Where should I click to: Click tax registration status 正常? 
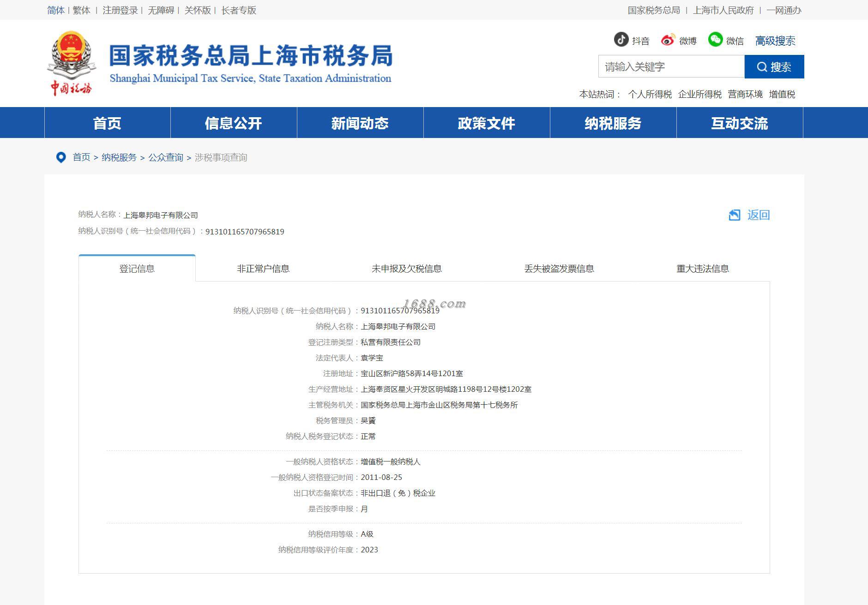point(368,436)
